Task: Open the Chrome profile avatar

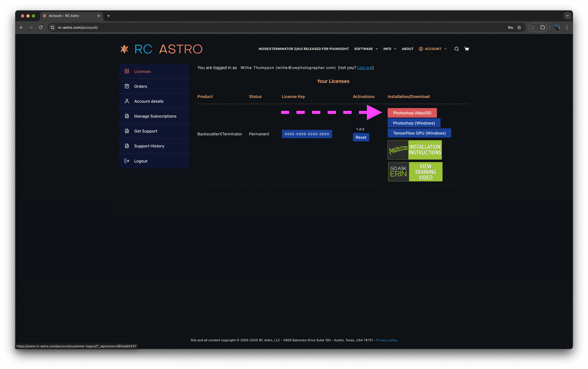Action: [557, 28]
